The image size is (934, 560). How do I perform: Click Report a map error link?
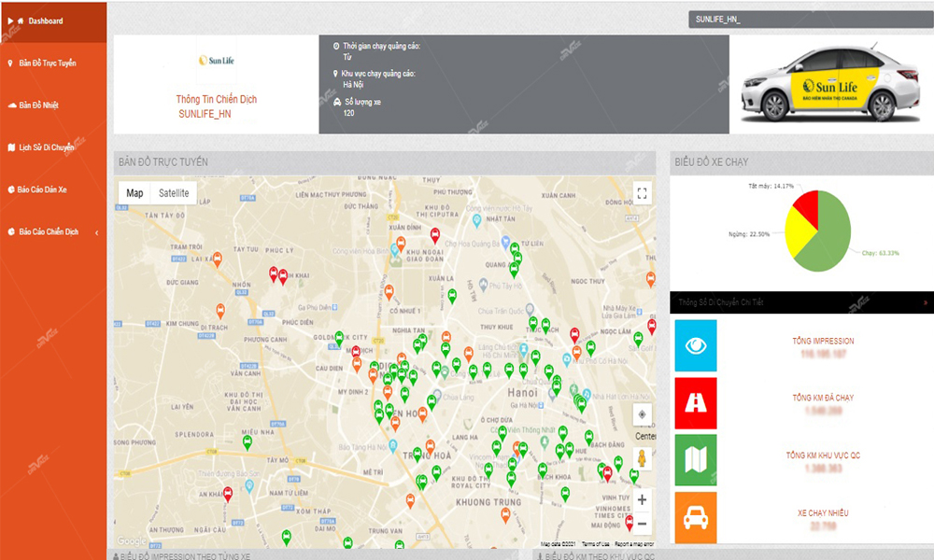pos(634,544)
